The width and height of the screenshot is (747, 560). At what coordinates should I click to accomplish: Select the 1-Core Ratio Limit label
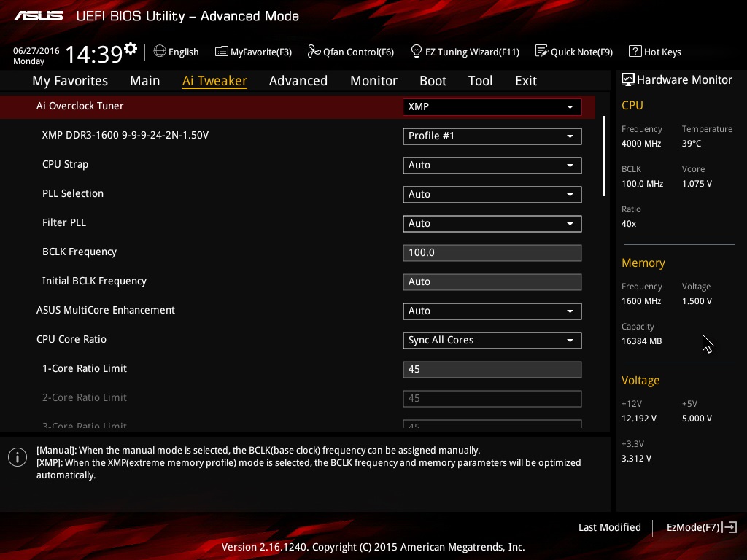(85, 368)
